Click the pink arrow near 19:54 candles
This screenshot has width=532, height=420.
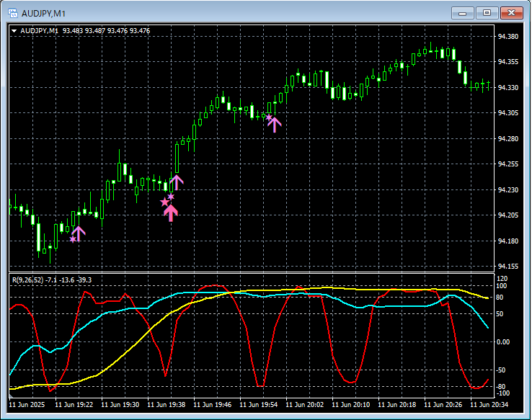click(275, 125)
